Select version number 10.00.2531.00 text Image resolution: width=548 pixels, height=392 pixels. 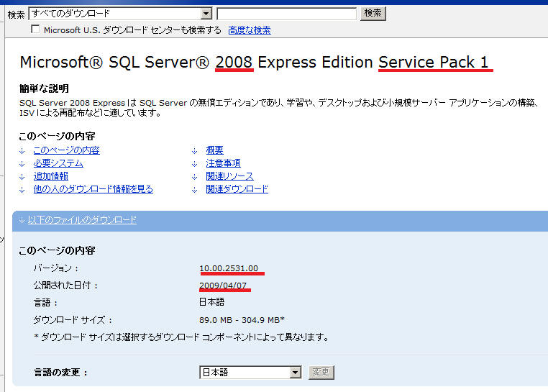pos(229,268)
